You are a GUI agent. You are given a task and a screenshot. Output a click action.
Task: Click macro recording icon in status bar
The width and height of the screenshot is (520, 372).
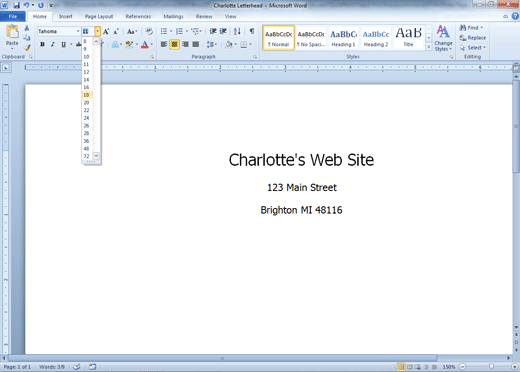92,367
